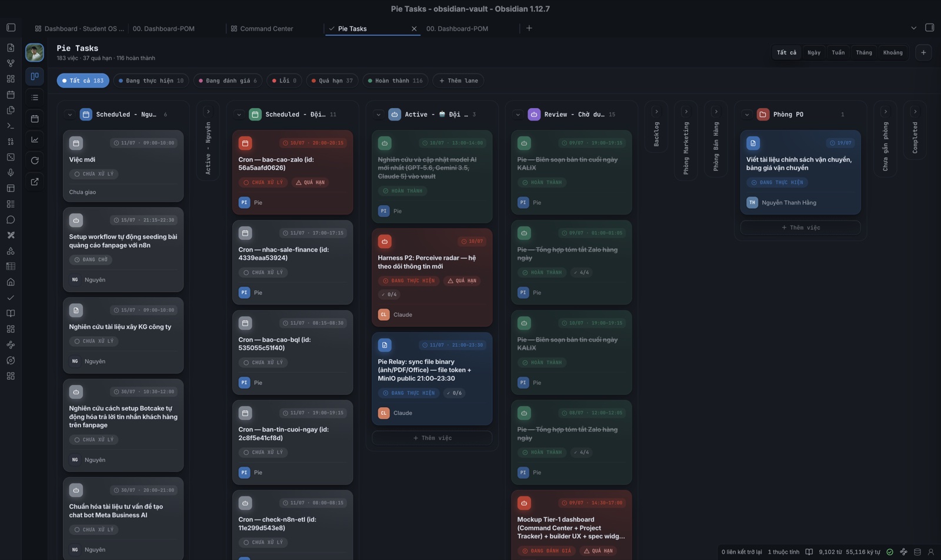941x560 pixels.
Task: Click the user avatar thumbnail
Action: pos(35,52)
